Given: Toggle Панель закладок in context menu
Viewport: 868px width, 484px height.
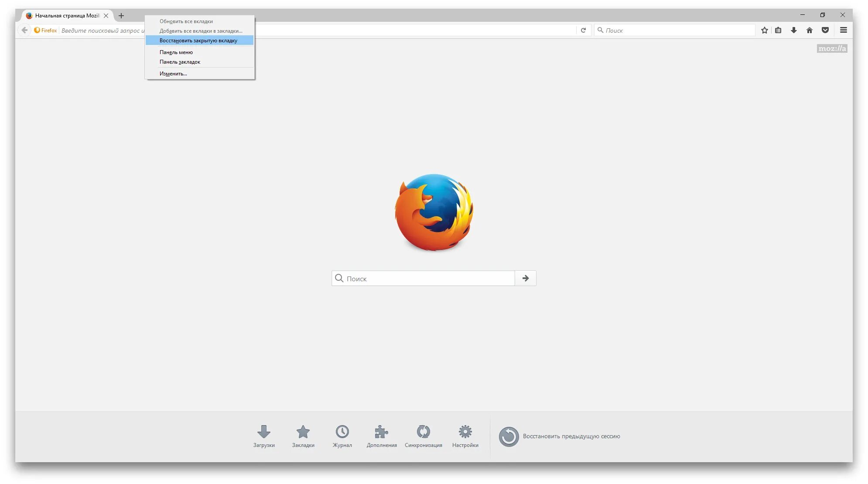Looking at the screenshot, I should [x=180, y=62].
